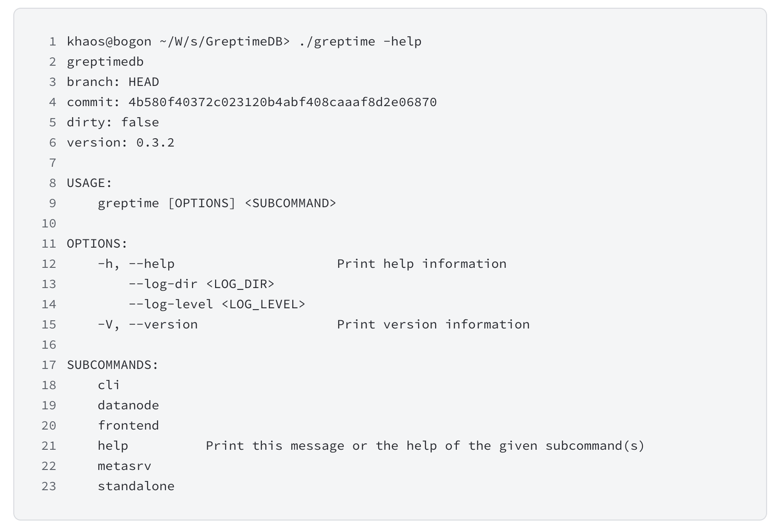Click the ./greptime -help command text
The width and height of the screenshot is (784, 532).
coord(360,42)
